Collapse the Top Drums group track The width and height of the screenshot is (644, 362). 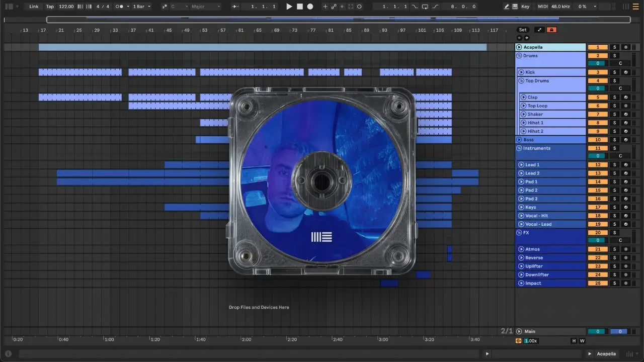(521, 81)
